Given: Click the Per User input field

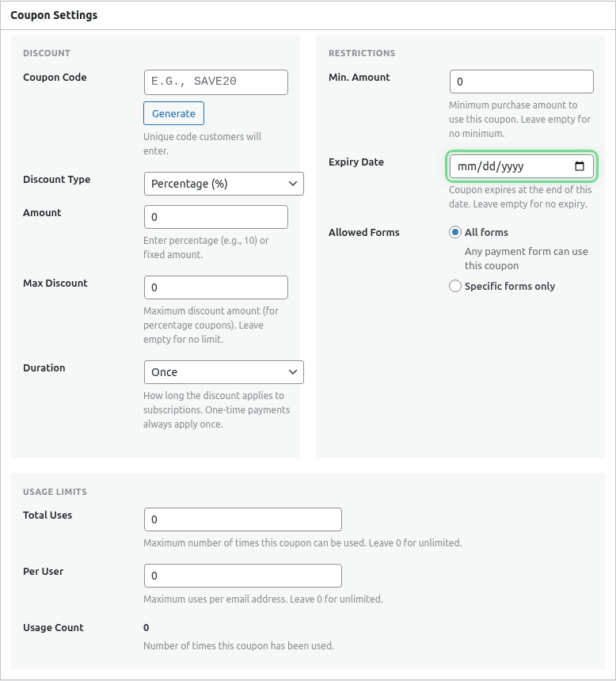Looking at the screenshot, I should click(242, 576).
